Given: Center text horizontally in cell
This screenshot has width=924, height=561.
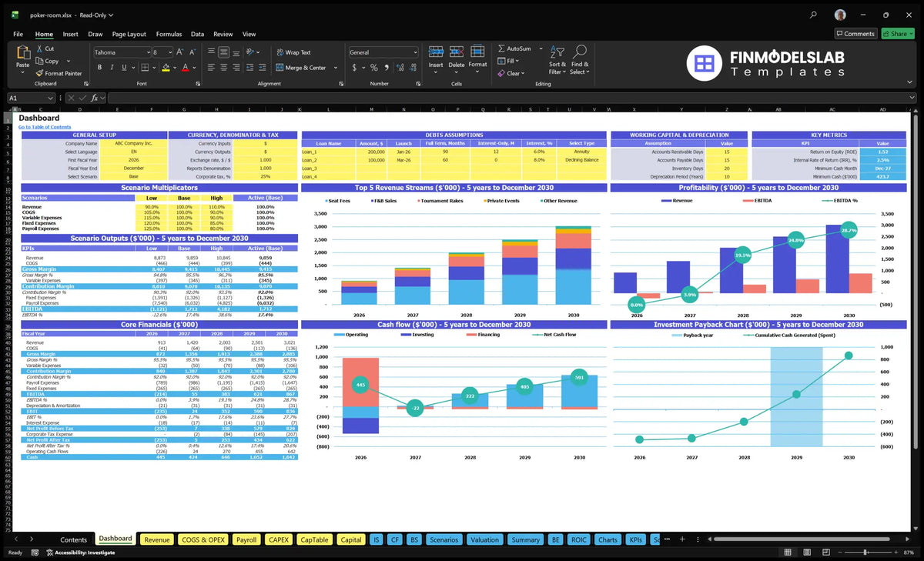Looking at the screenshot, I should [224, 68].
